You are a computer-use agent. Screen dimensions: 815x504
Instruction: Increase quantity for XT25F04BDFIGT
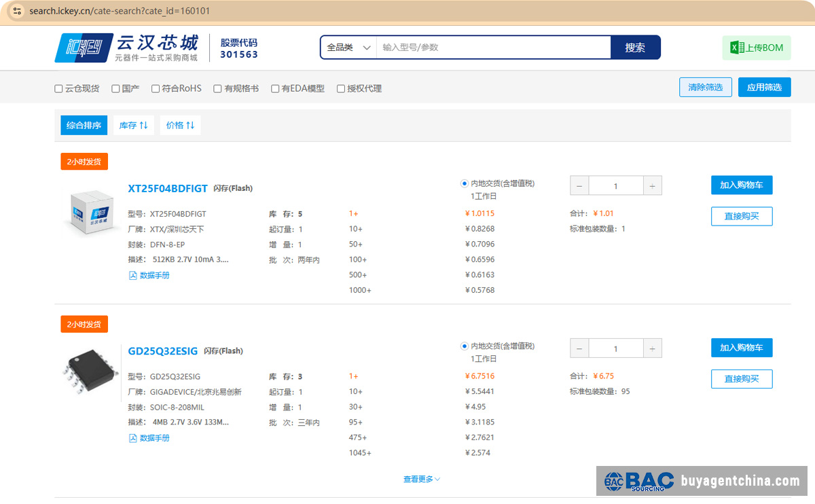pyautogui.click(x=652, y=185)
